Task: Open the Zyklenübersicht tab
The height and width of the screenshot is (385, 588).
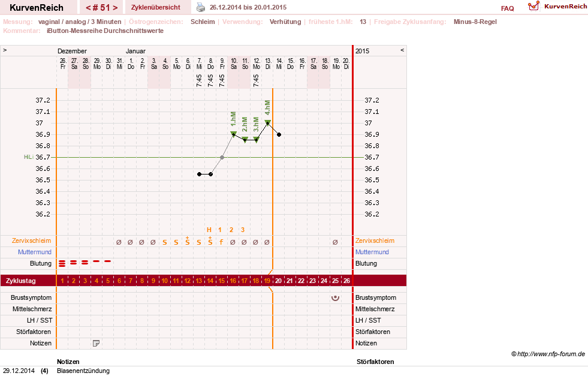Action: [156, 7]
